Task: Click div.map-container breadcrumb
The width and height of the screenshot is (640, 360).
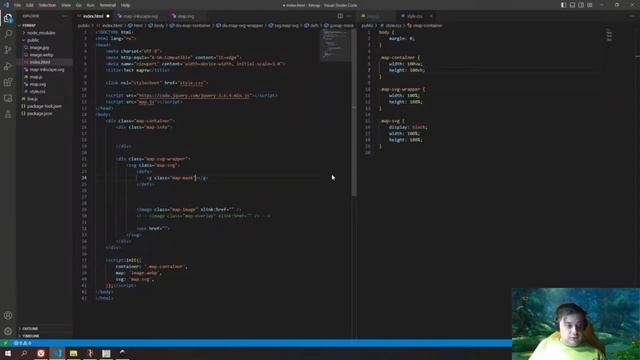Action: click(x=190, y=25)
